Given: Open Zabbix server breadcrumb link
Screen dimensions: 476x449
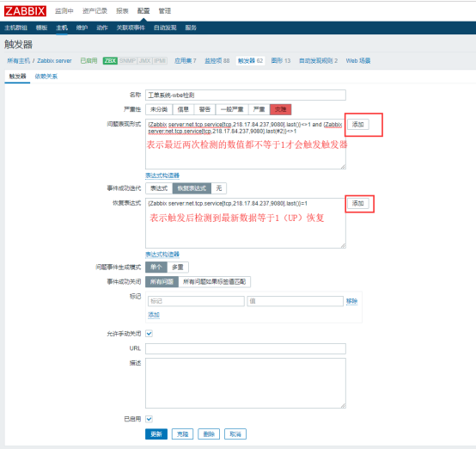Looking at the screenshot, I should pos(54,61).
